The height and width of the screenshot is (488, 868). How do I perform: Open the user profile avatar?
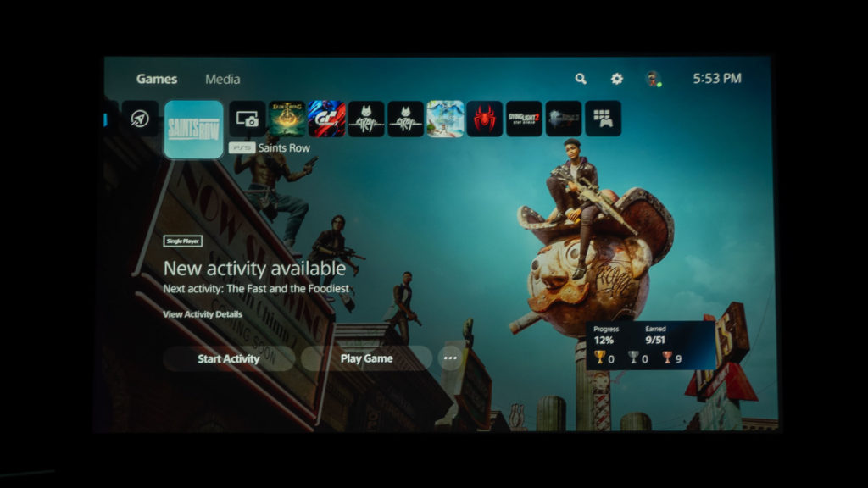click(654, 79)
